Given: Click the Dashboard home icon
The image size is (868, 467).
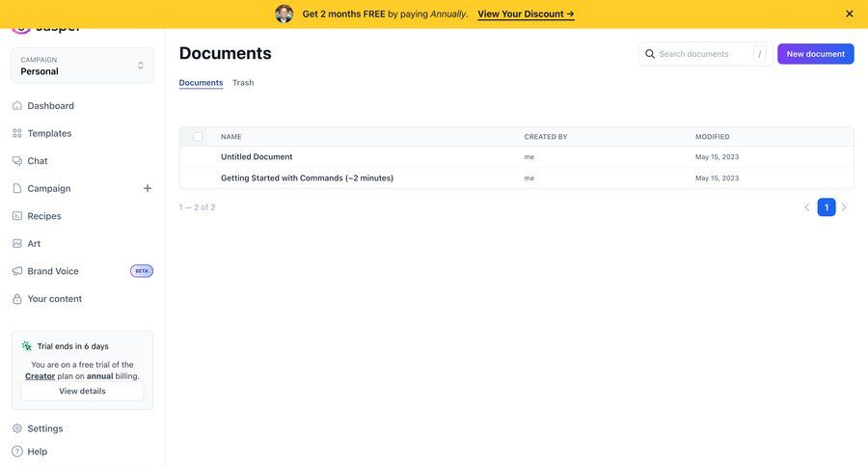Looking at the screenshot, I should pyautogui.click(x=17, y=106).
